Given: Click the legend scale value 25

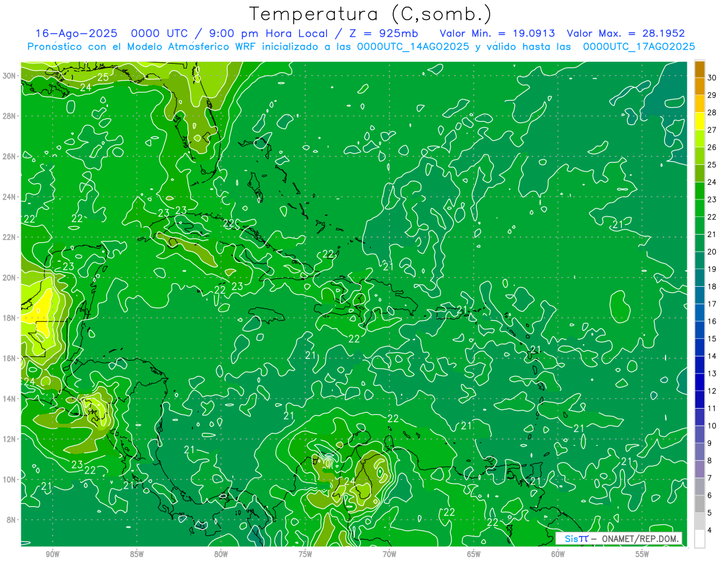Looking at the screenshot, I should tap(713, 165).
